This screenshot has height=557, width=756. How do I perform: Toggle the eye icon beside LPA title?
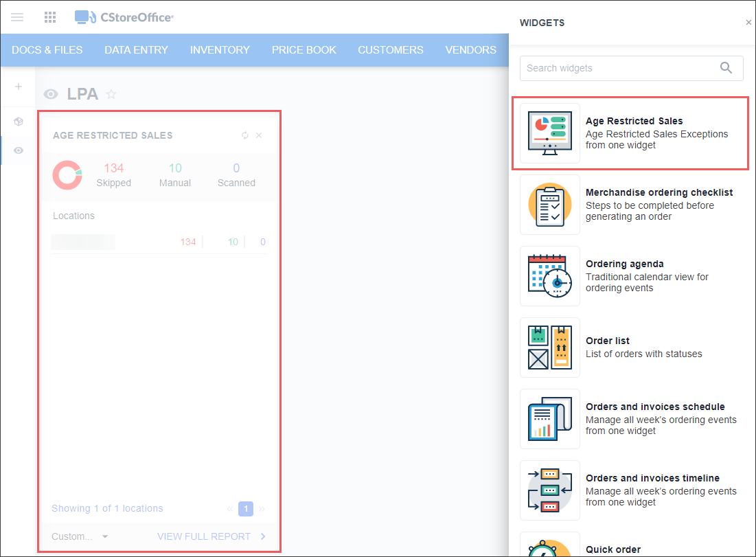coord(51,94)
